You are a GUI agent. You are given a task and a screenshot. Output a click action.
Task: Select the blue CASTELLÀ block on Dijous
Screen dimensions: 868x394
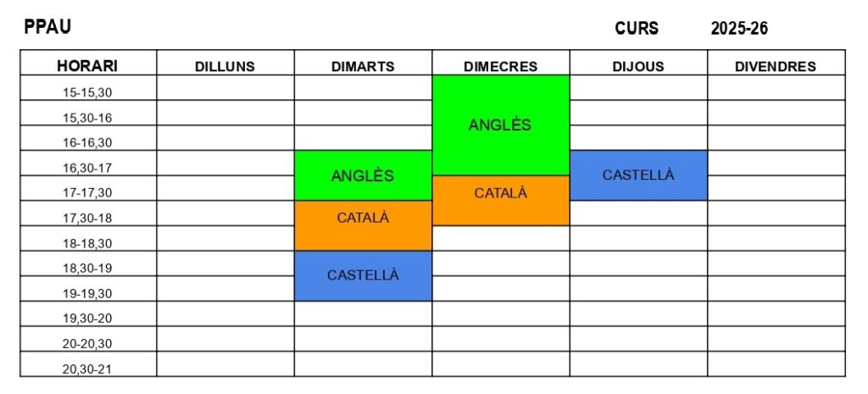tap(637, 175)
